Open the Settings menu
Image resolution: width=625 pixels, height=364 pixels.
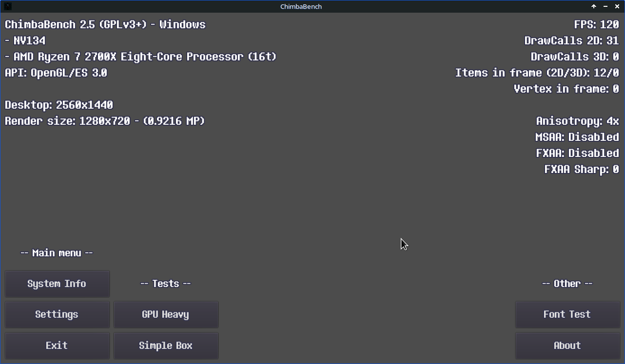click(x=57, y=314)
